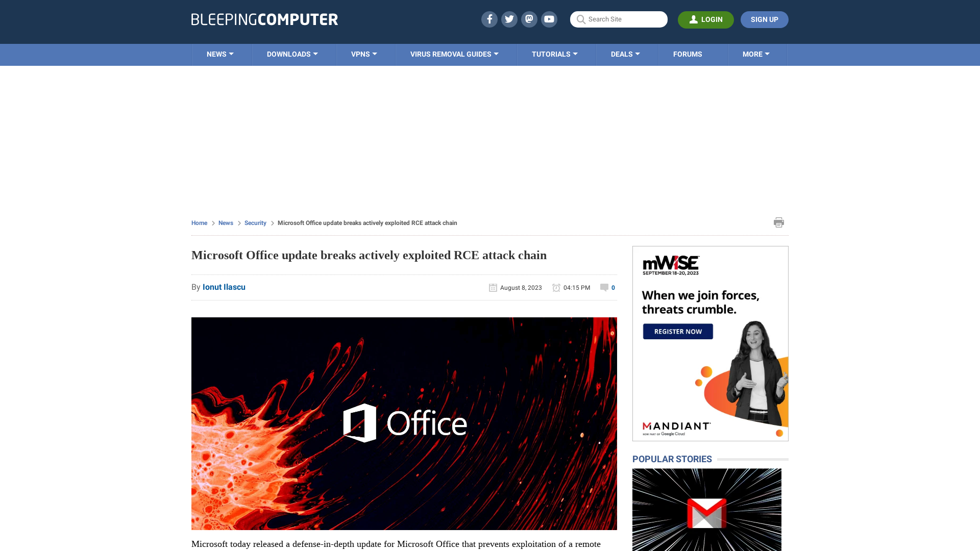Click the Twitter social media icon
Viewport: 980px width, 551px height.
[x=509, y=19]
